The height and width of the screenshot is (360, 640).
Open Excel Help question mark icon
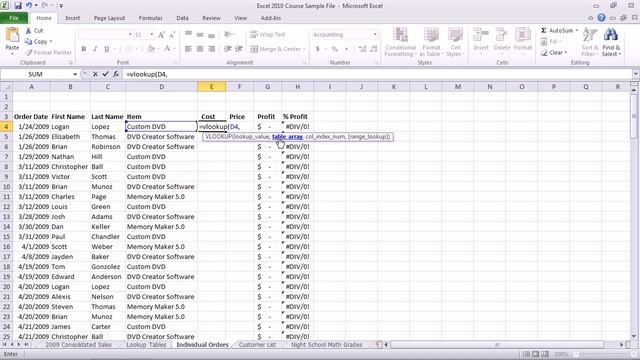pos(601,18)
